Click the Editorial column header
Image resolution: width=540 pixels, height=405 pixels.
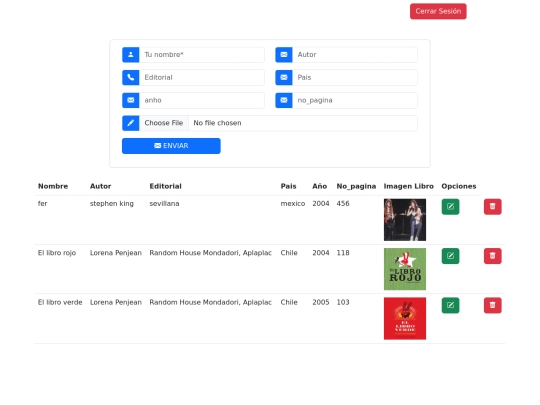(166, 186)
